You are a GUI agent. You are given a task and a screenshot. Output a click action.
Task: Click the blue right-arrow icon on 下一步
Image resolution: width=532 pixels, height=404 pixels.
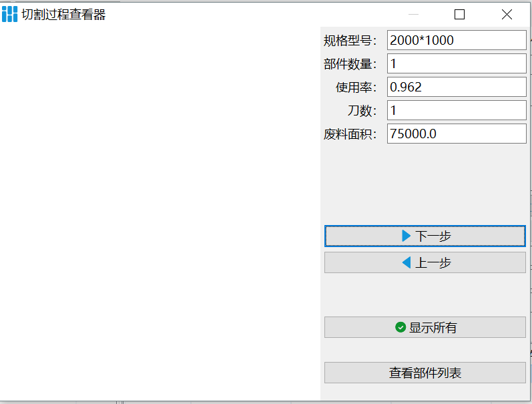(x=406, y=236)
